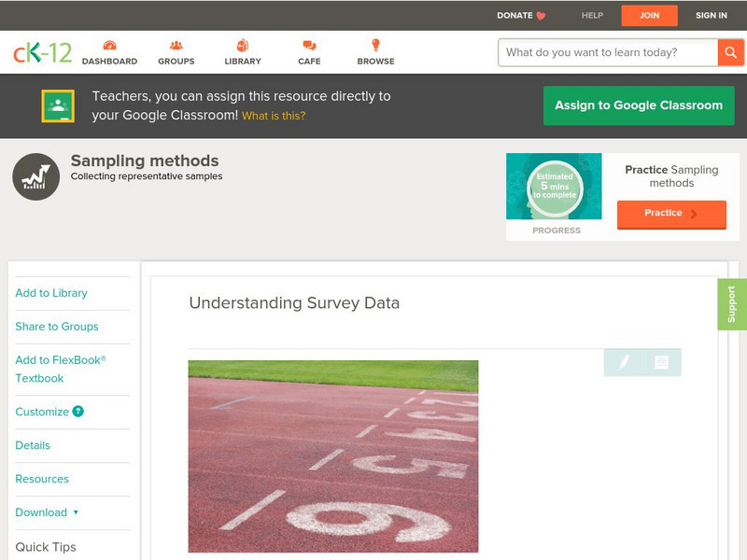This screenshot has width=747, height=560.
Task: Open the Browse lightbulb icon
Action: 376,45
